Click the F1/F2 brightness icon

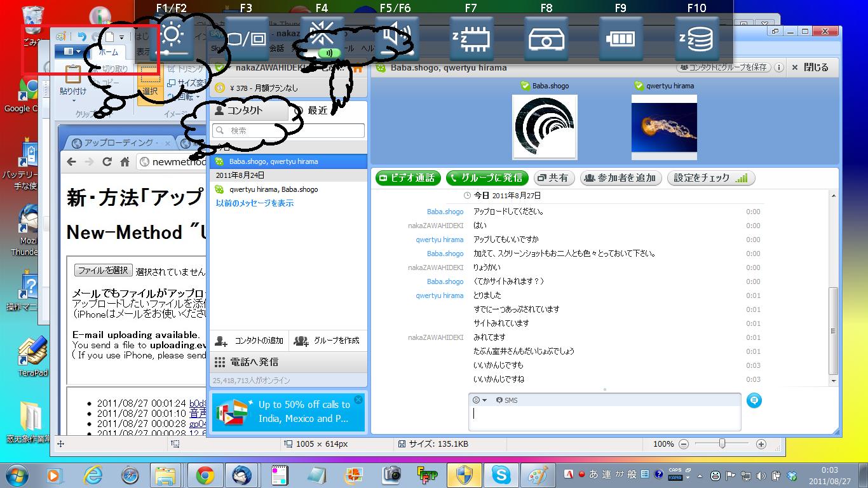point(173,38)
